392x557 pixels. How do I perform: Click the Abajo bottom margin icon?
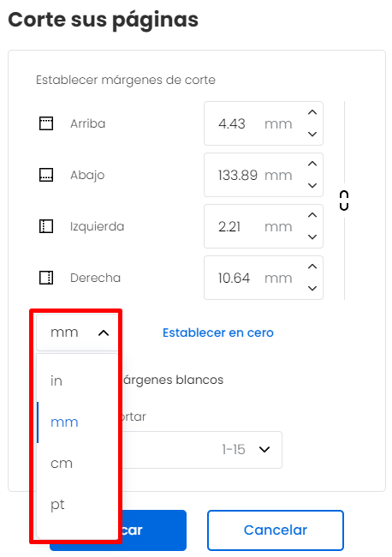46,175
